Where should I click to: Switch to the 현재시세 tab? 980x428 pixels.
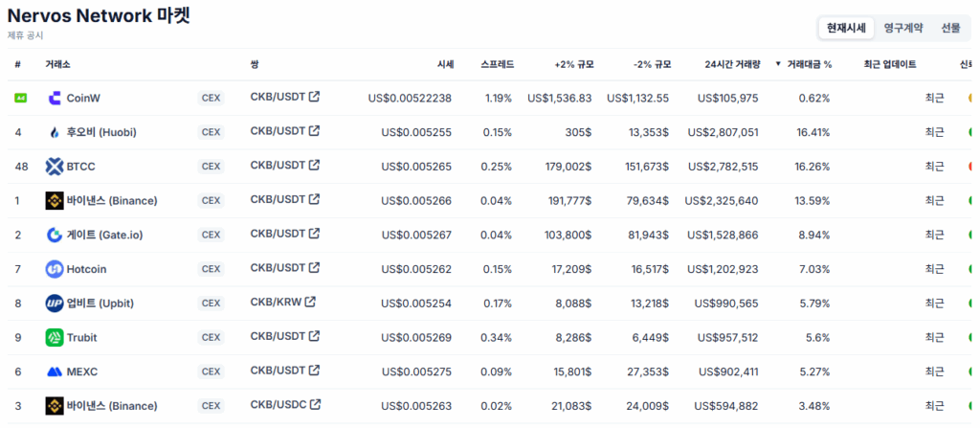[846, 28]
